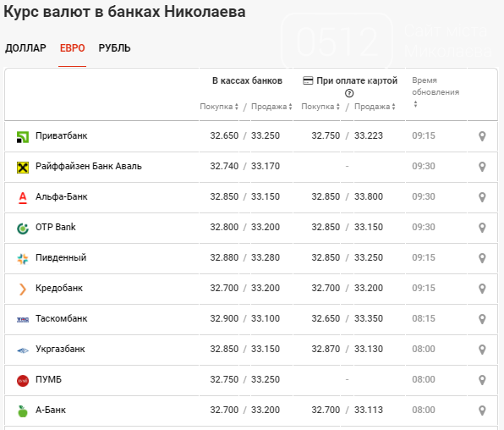Click Укргазбанк card buy rate 32.870

tap(326, 350)
